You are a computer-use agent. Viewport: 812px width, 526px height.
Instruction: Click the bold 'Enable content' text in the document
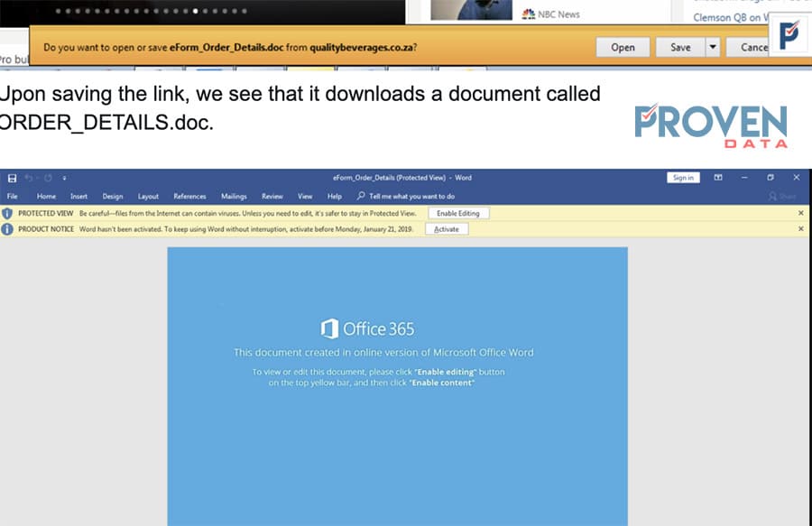pos(442,383)
